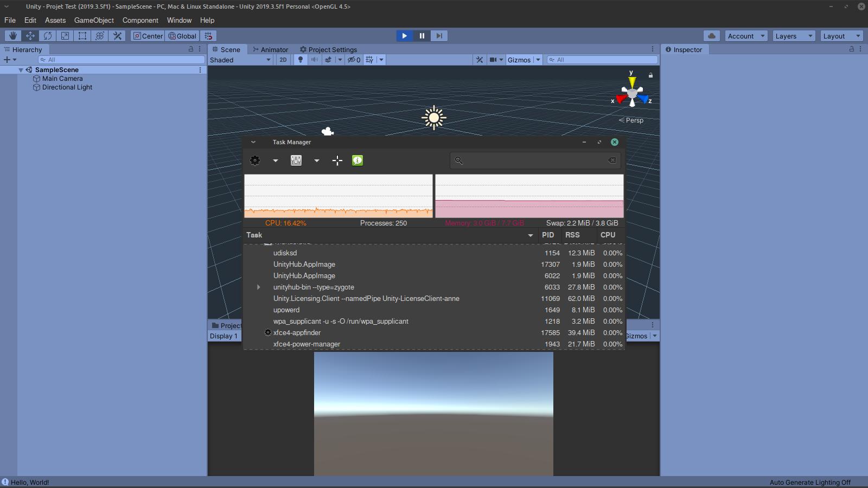
Task: Open the GameObject menu
Action: (94, 20)
